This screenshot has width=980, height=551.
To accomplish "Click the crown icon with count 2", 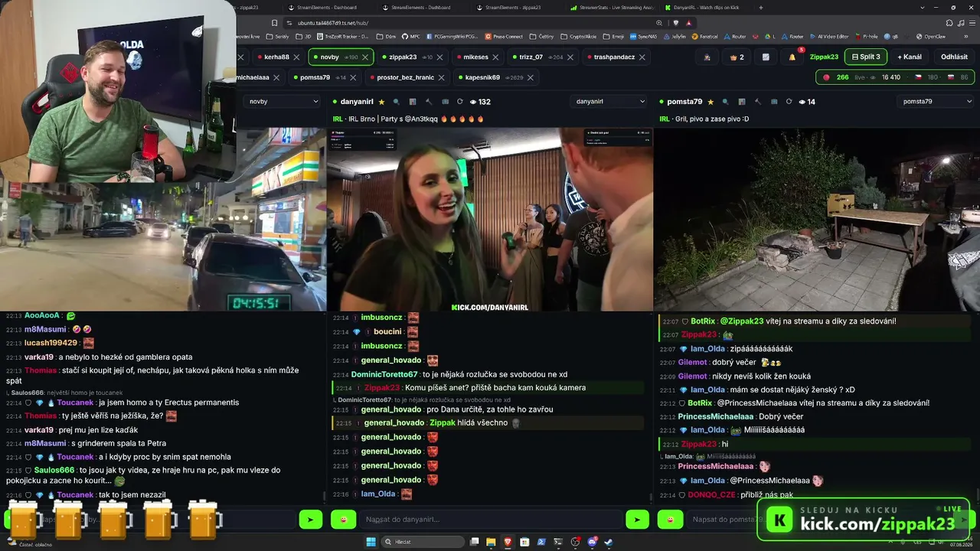I will [x=737, y=57].
